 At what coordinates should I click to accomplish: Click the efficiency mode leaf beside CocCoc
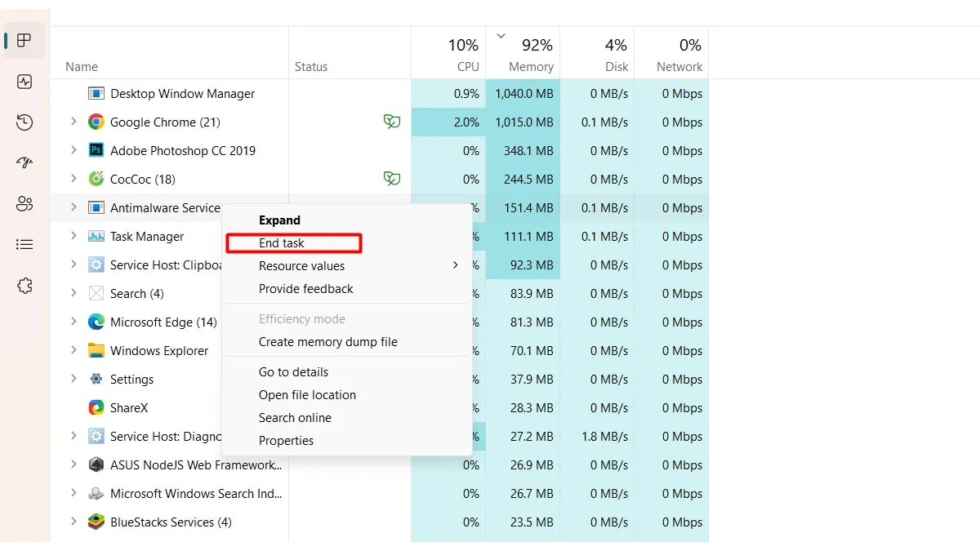point(392,179)
